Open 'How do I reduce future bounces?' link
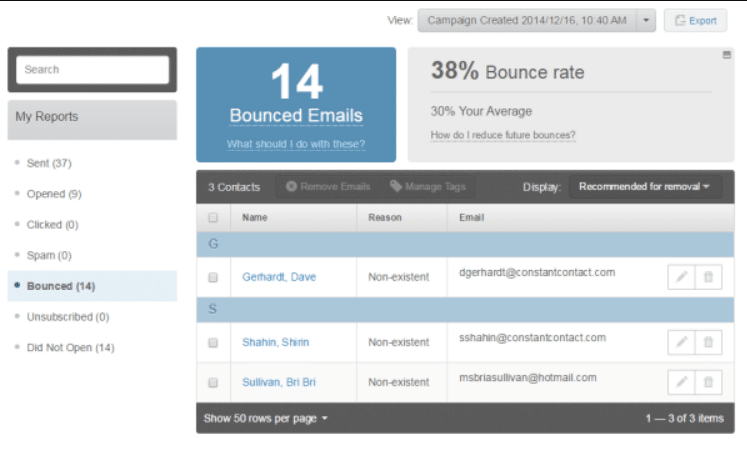The image size is (747, 462). [503, 135]
